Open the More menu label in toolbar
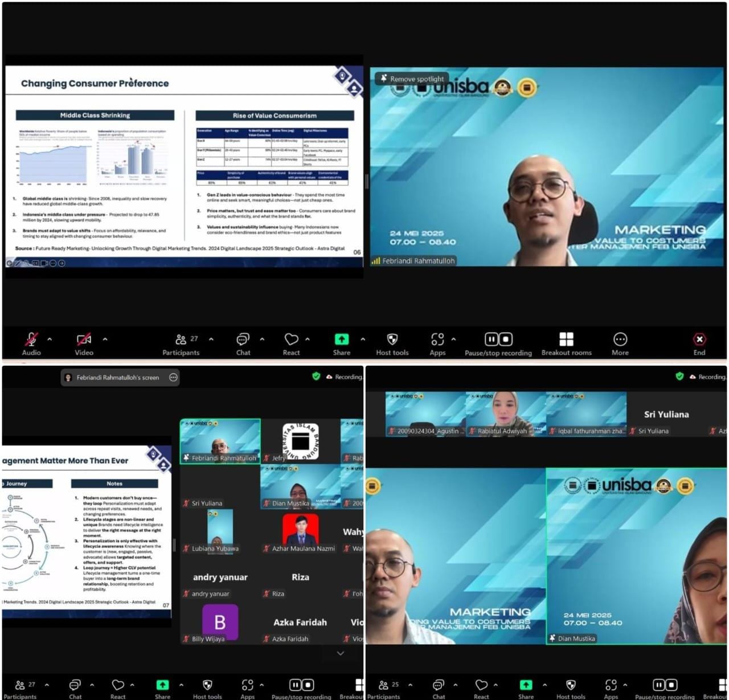 point(620,353)
